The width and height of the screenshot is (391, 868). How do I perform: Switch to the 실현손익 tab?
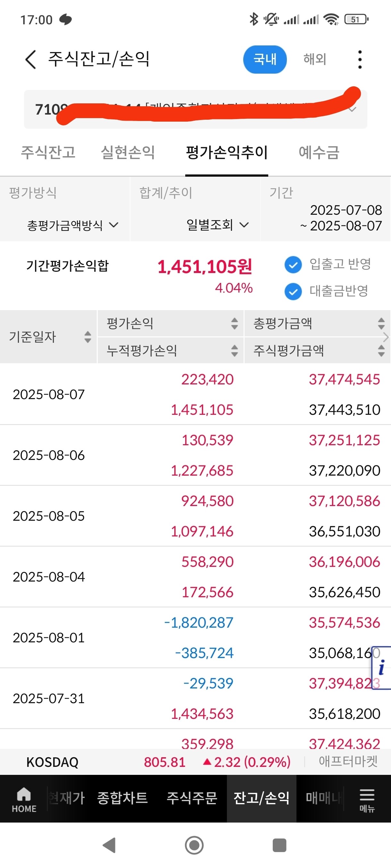pos(128,152)
